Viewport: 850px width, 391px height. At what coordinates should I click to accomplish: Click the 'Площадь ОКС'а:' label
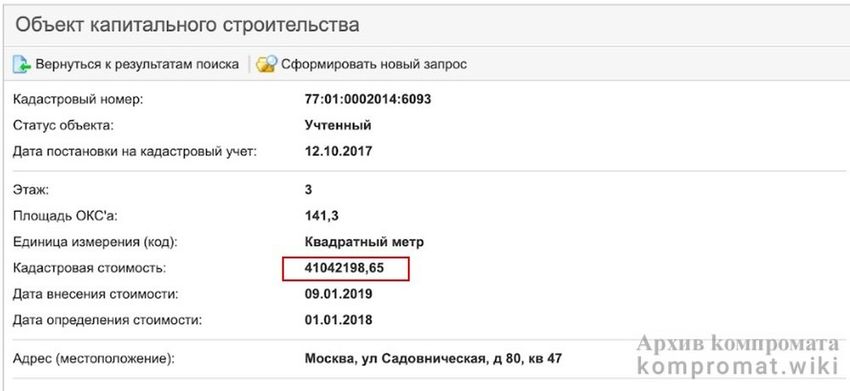tap(65, 216)
